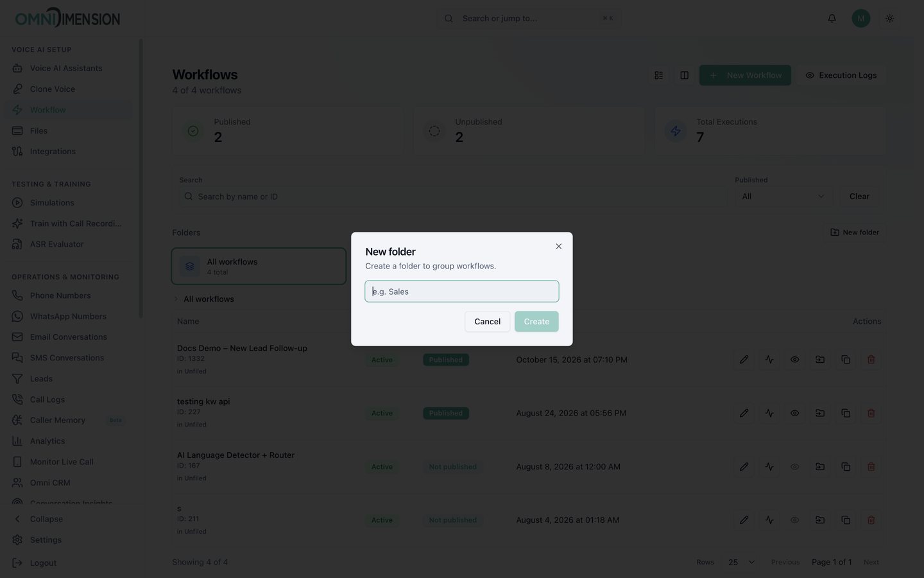
Task: Edit Docs Demo – New Lead Follow-up workflow
Action: [744, 360]
